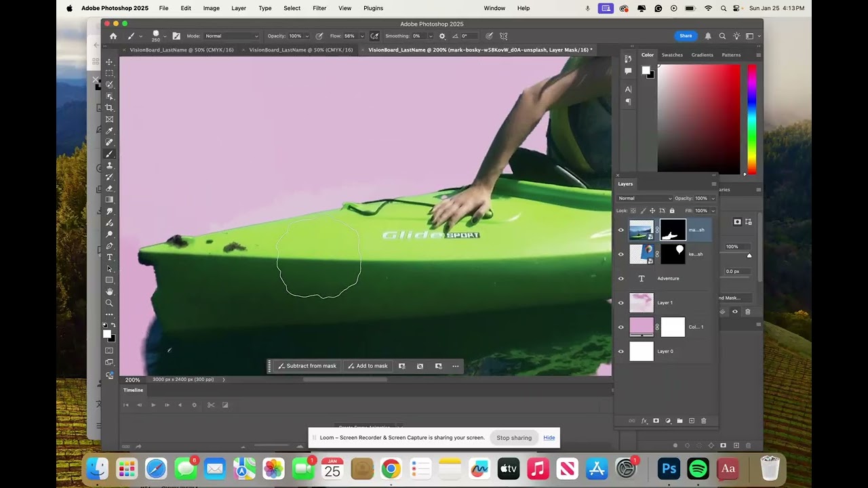Select the Spot Healing Brush tool
The image size is (868, 488).
click(x=109, y=142)
